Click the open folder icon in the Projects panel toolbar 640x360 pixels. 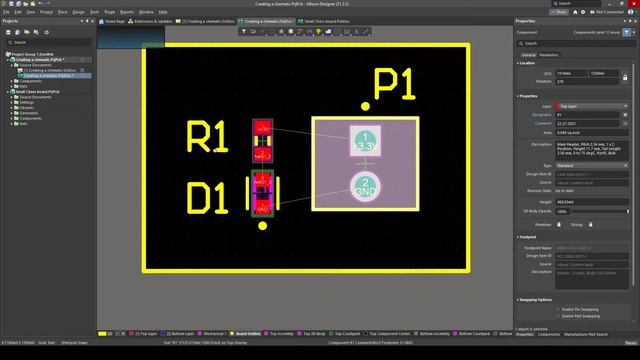pyautogui.click(x=27, y=32)
